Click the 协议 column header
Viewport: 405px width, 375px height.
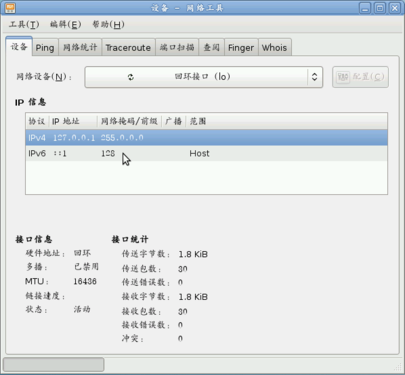click(x=37, y=121)
